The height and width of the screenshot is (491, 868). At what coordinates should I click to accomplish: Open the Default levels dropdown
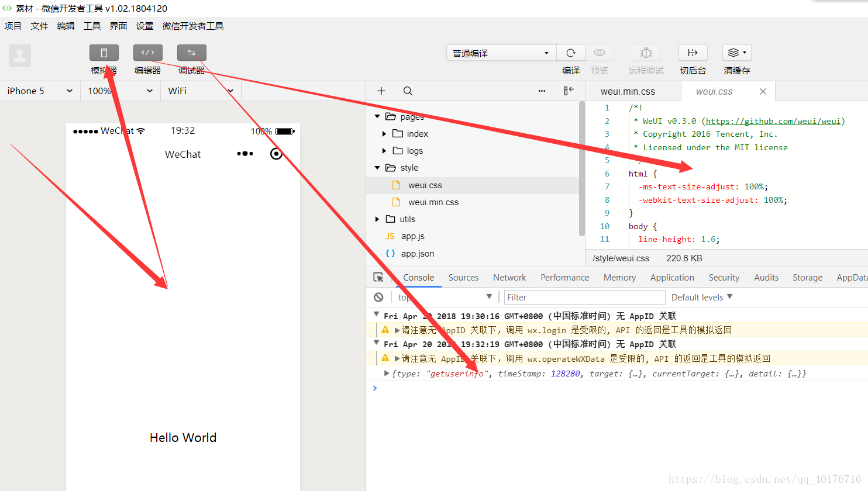tap(702, 298)
